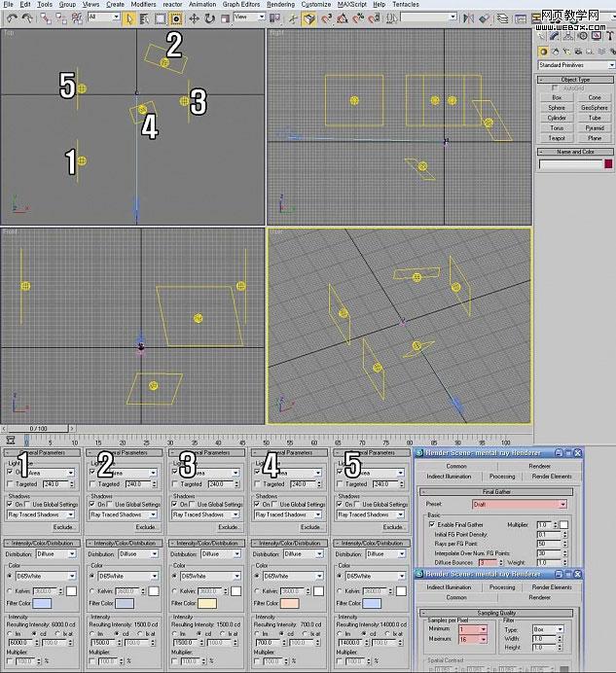Open the Edit Named Selection Sets icon
Viewport: 616px width, 673px height.
[392, 18]
